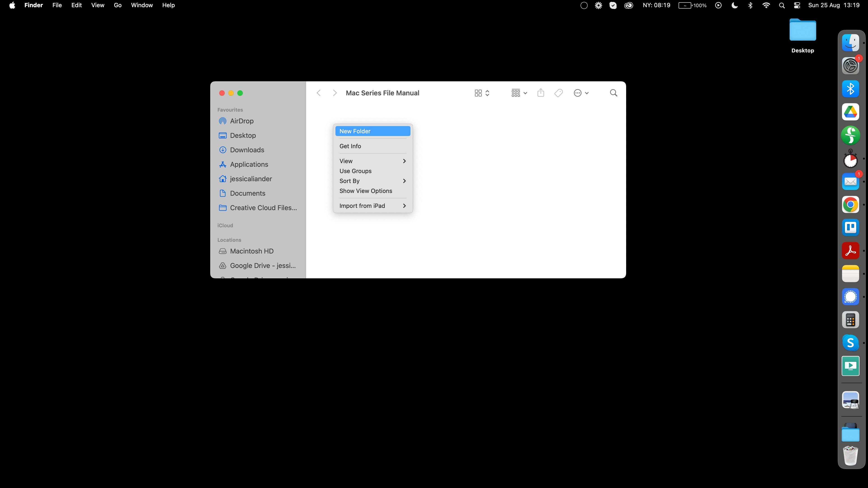Go back with the left chevron
This screenshot has height=488, width=868.
click(318, 93)
